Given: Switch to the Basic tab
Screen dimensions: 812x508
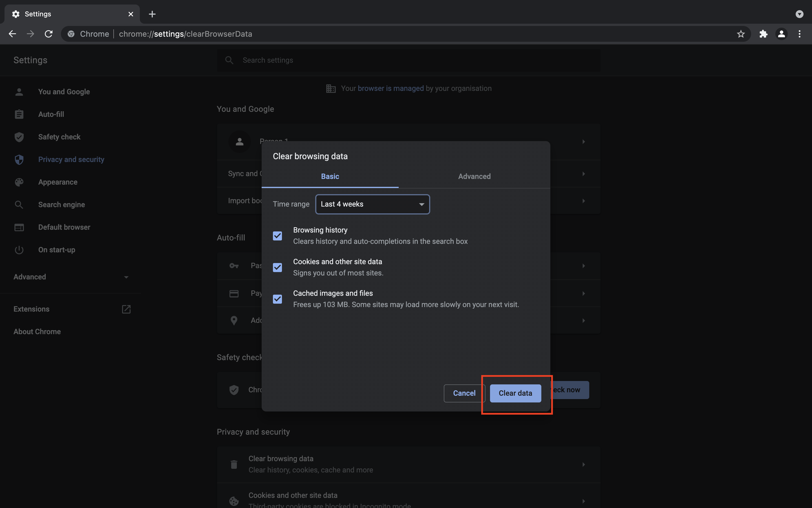Looking at the screenshot, I should point(330,176).
